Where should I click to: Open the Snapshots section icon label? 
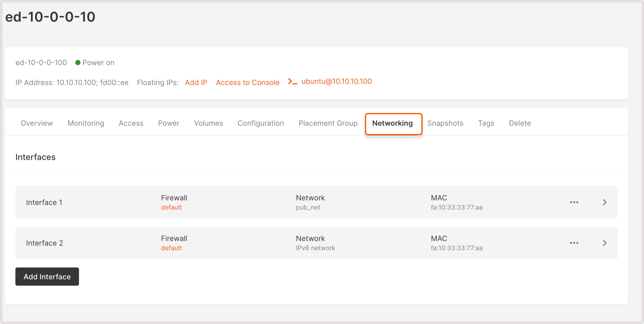445,123
